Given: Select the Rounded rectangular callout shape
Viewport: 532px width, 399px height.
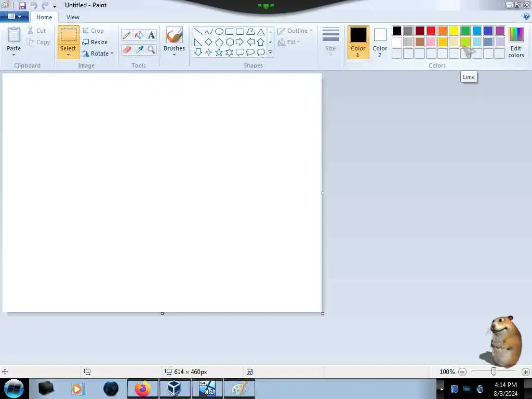Looking at the screenshot, I should pyautogui.click(x=240, y=52).
